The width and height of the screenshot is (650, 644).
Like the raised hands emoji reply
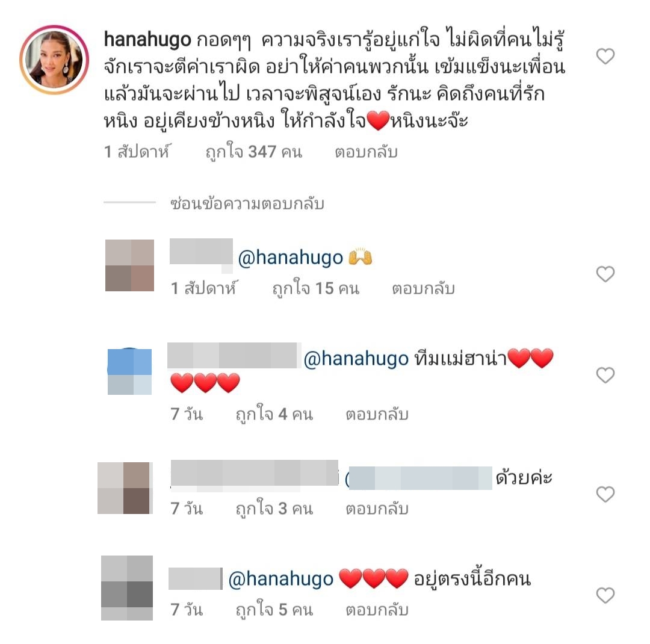605,274
